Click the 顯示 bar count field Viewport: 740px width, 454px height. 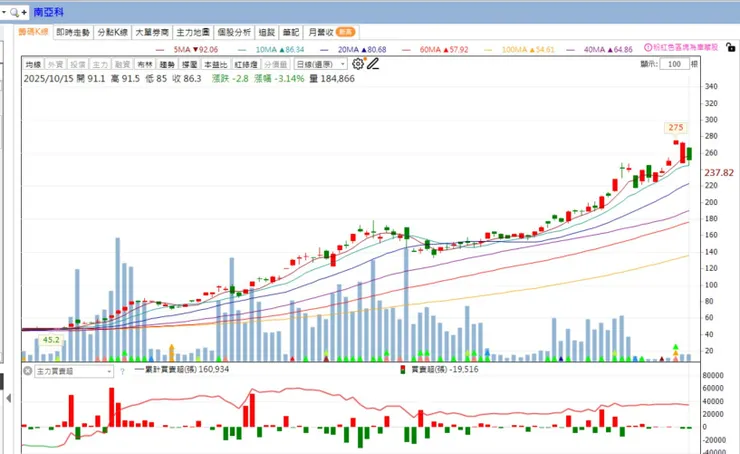coord(674,64)
